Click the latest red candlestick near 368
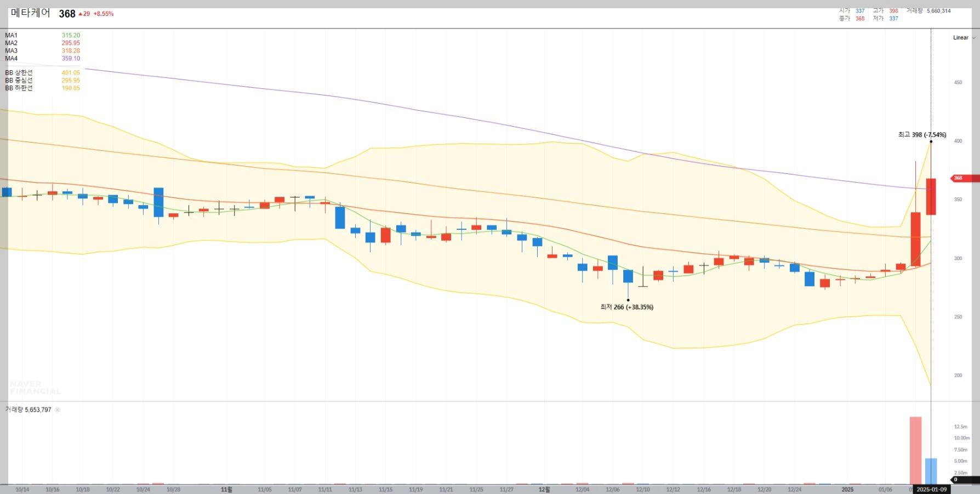Screen dimensions: 980x494 pos(931,196)
